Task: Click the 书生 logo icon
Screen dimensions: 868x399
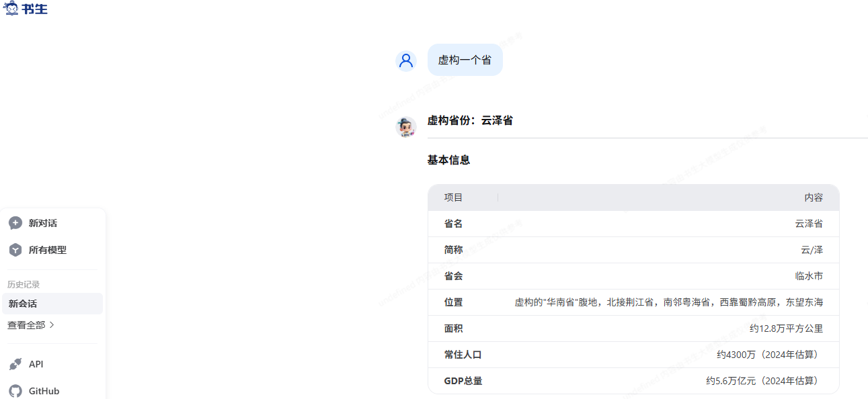Action: pyautogui.click(x=11, y=8)
